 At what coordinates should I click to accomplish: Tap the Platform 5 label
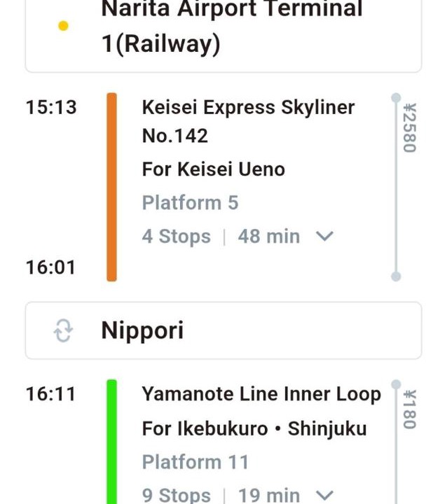[190, 203]
